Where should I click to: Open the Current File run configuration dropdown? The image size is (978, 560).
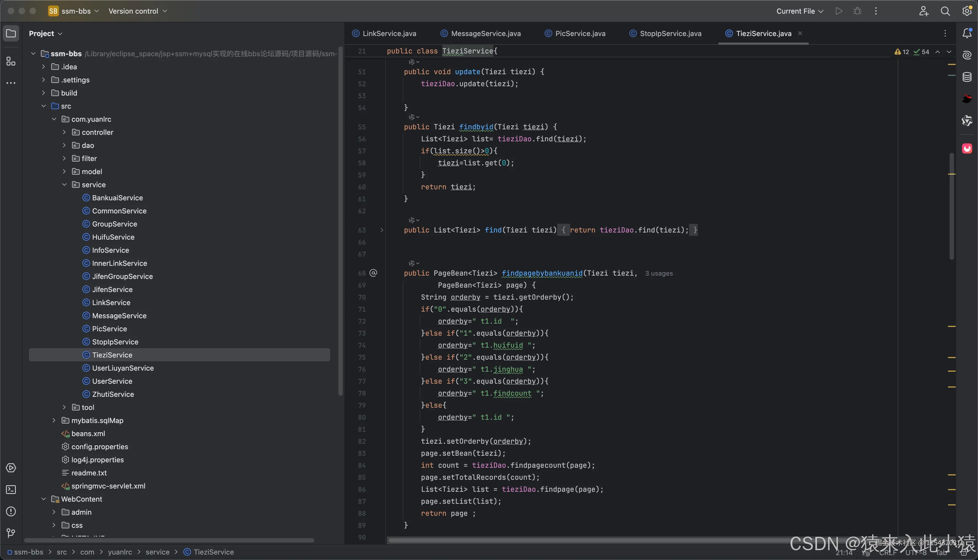pos(799,11)
